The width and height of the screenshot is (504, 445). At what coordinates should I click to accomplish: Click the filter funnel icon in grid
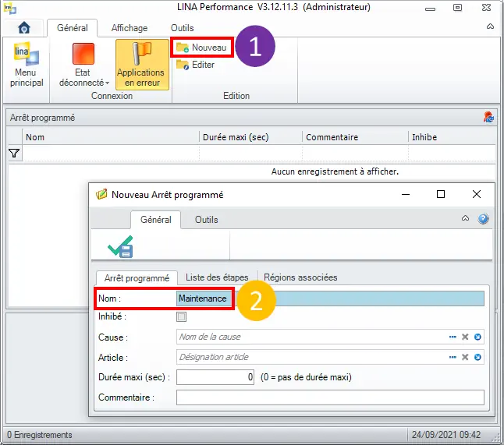(x=14, y=154)
